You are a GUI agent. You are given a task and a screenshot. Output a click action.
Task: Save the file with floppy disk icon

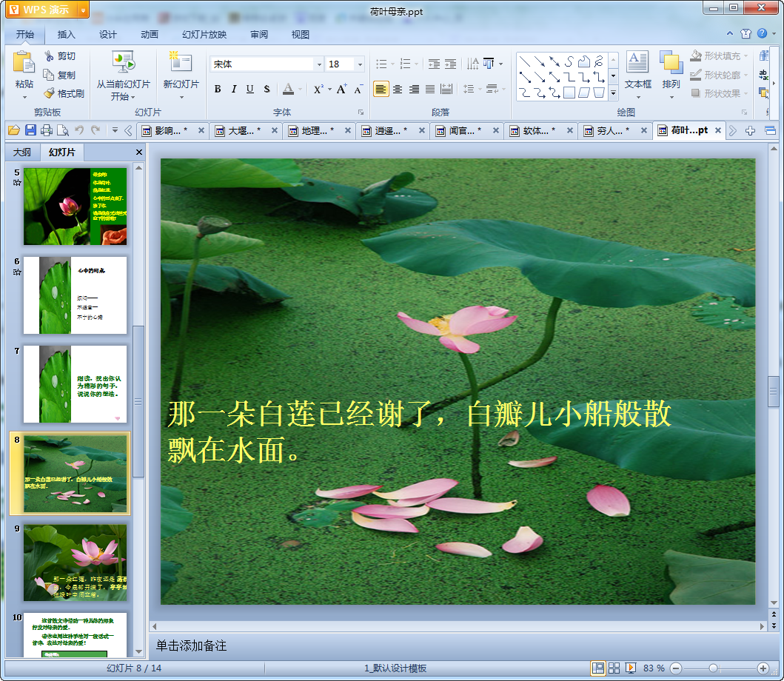click(x=30, y=130)
